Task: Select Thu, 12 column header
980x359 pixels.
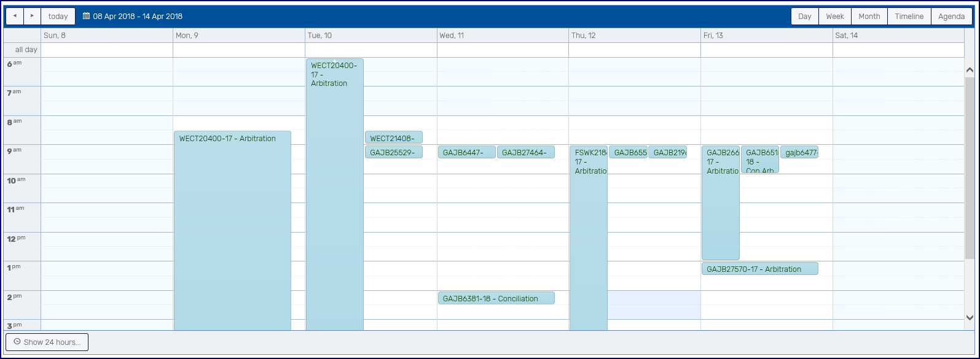Action: tap(635, 36)
